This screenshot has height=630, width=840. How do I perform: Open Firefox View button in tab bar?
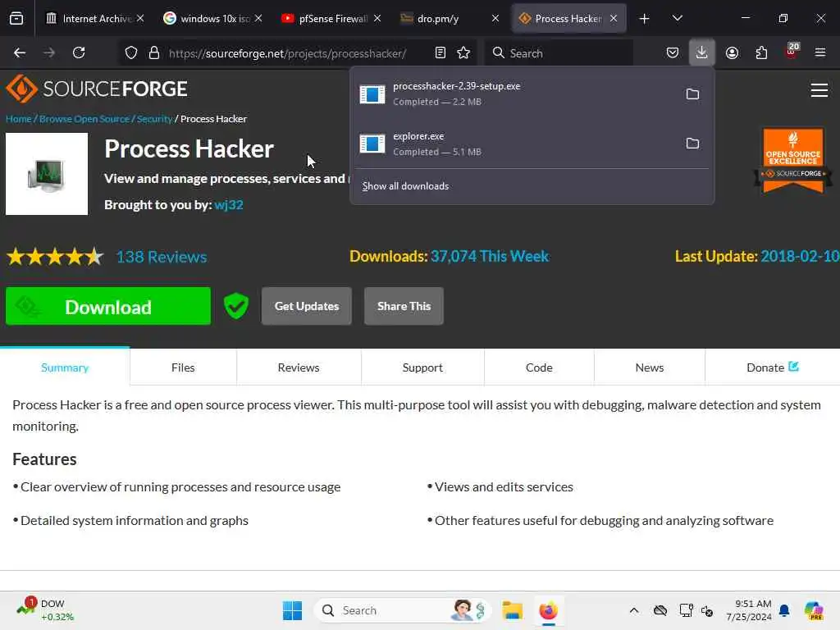16,18
